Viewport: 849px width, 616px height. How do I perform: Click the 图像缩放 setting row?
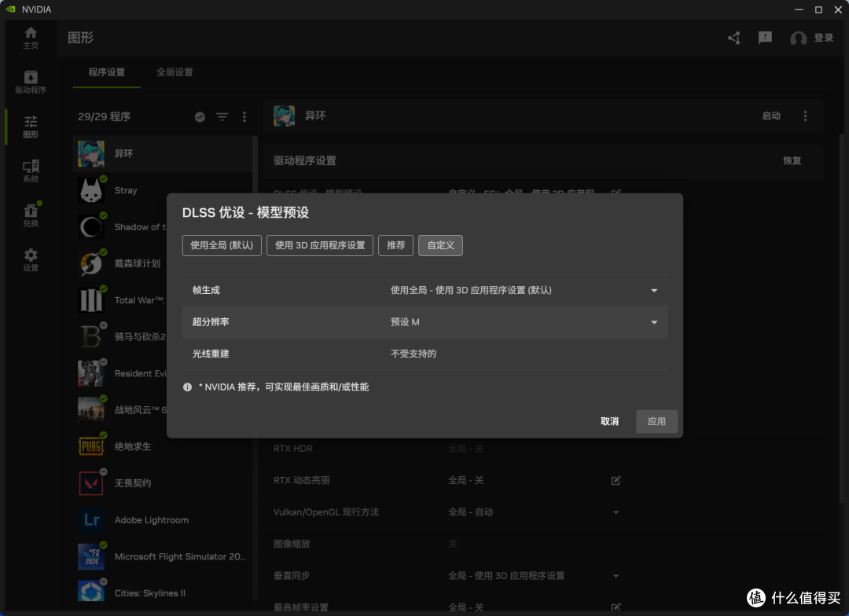point(447,544)
